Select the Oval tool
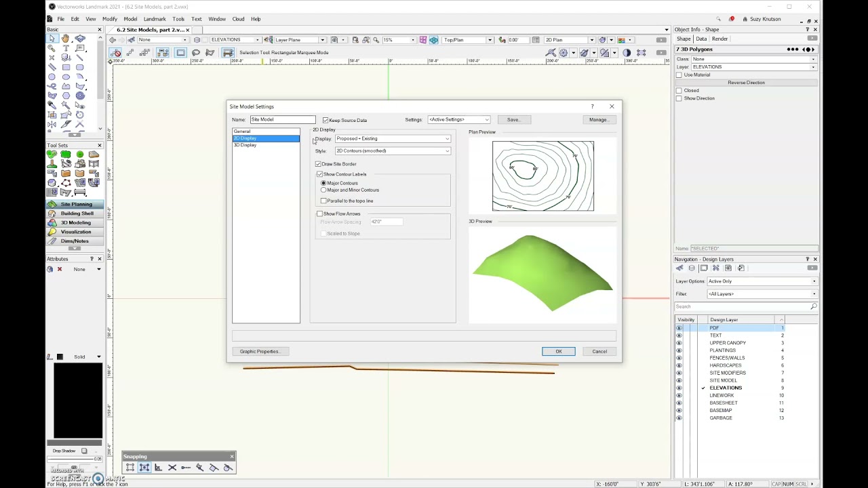This screenshot has width=868, height=488. click(x=66, y=77)
